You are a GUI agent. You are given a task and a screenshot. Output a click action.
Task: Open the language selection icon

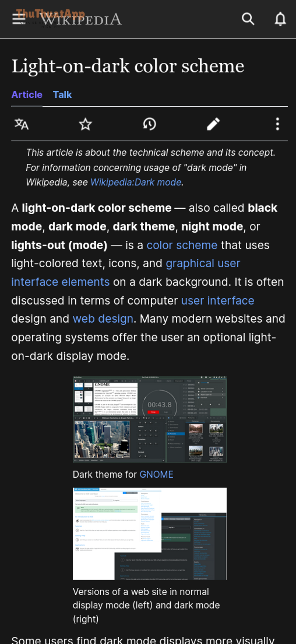click(21, 124)
